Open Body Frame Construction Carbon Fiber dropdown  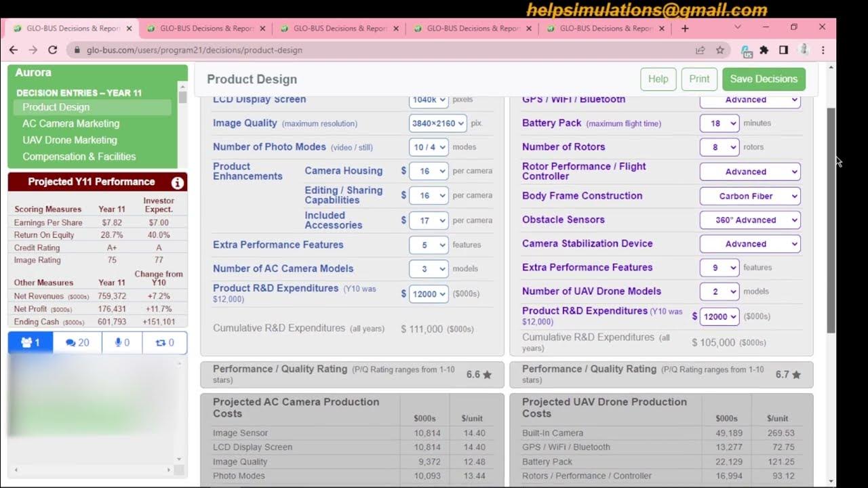[x=750, y=196]
